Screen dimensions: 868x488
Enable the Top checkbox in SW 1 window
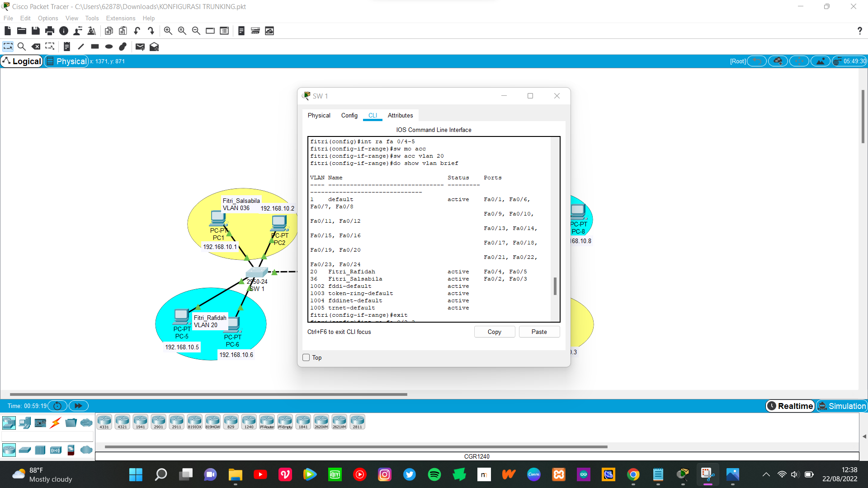pyautogui.click(x=306, y=357)
